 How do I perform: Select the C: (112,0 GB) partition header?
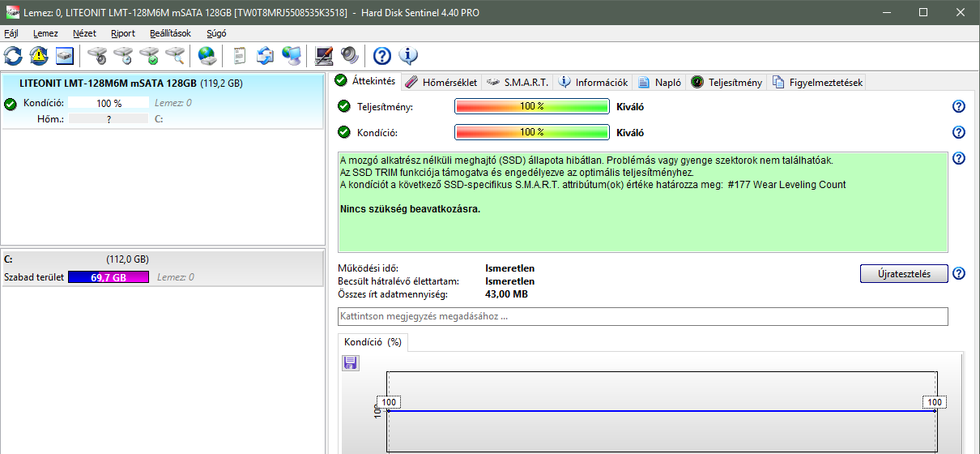pyautogui.click(x=163, y=259)
